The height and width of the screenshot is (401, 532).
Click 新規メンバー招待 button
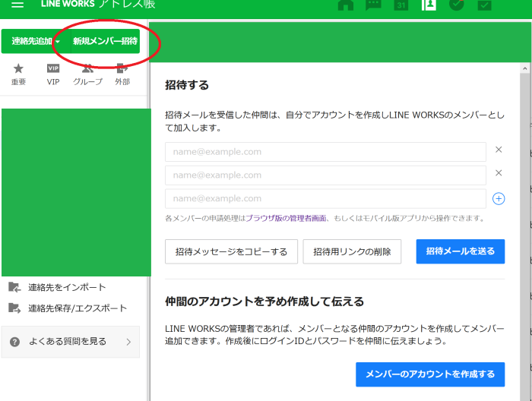click(105, 41)
